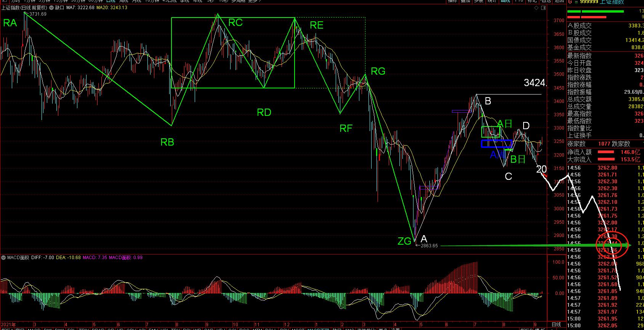The image size is (644, 330).
Task: Select the 基金成交 row
Action: (x=606, y=48)
